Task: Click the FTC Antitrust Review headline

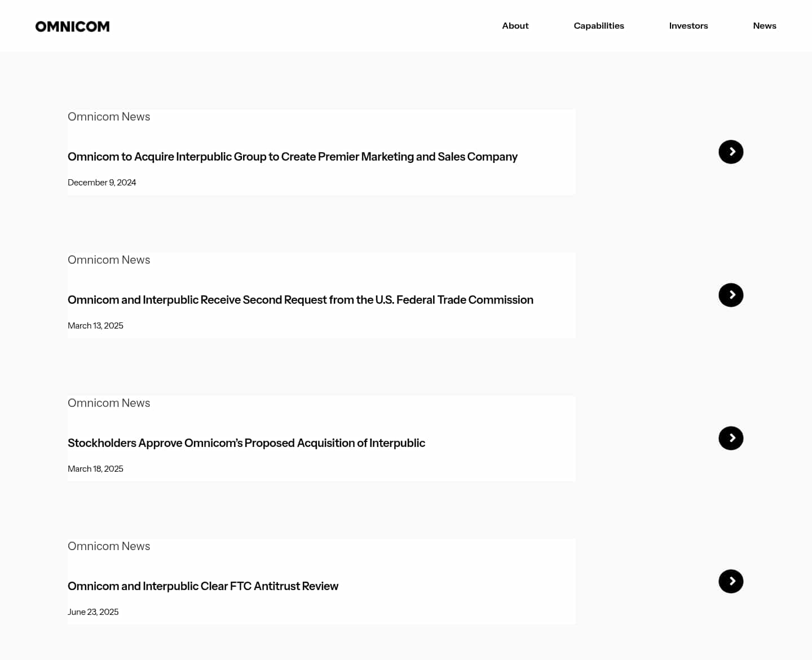Action: [x=203, y=586]
